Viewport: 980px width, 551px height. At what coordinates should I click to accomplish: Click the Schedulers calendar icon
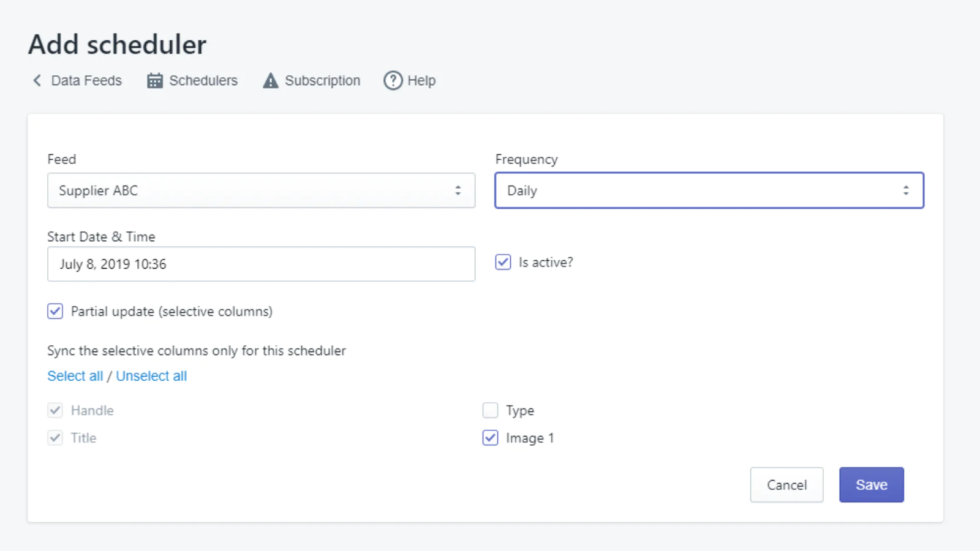pos(155,81)
